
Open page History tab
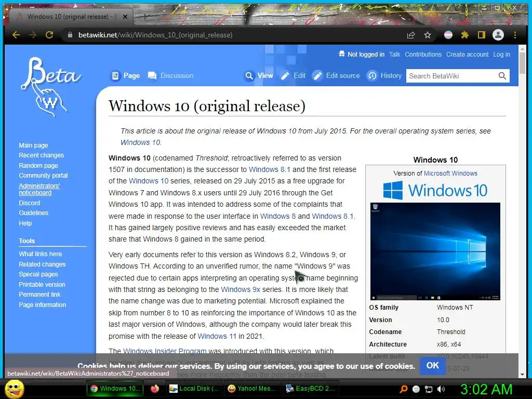[x=384, y=76]
